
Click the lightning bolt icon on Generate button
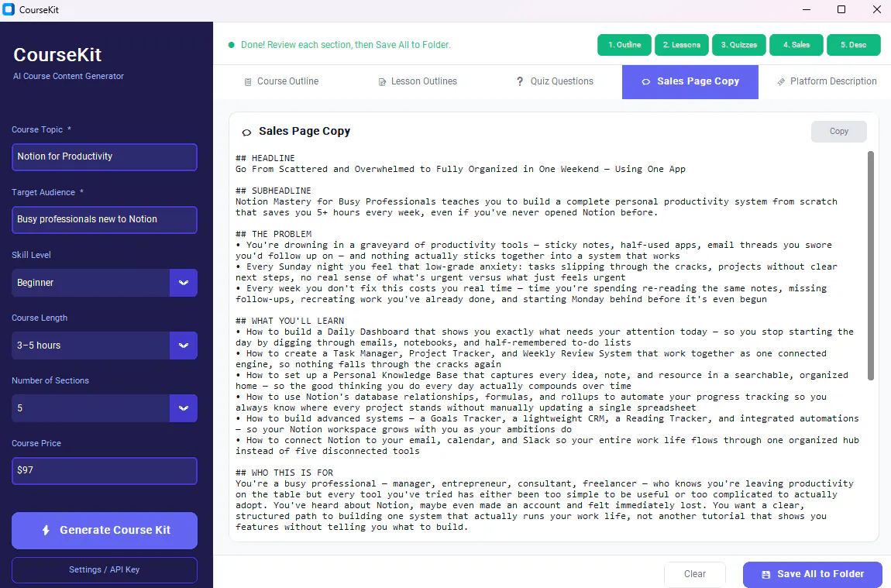click(46, 530)
